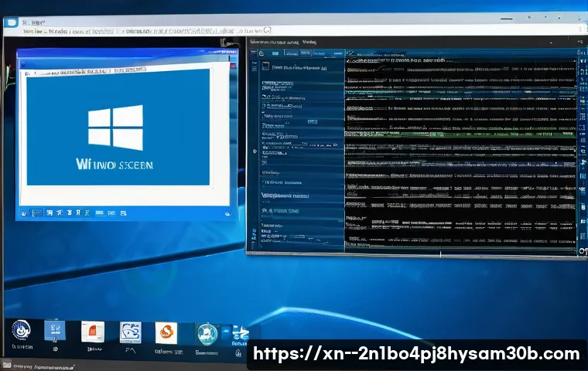Click the "WI INVO SCEEN" caption text

[x=115, y=165]
